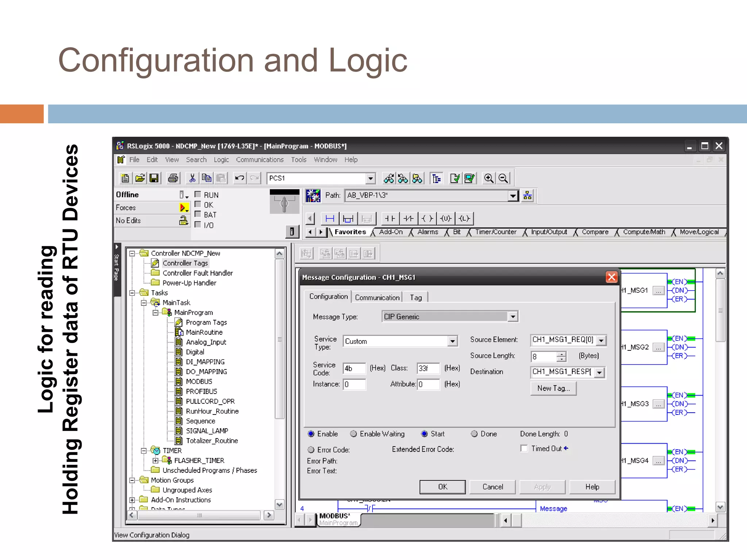Click the Undo arrow icon
The image size is (747, 560).
[x=240, y=178]
